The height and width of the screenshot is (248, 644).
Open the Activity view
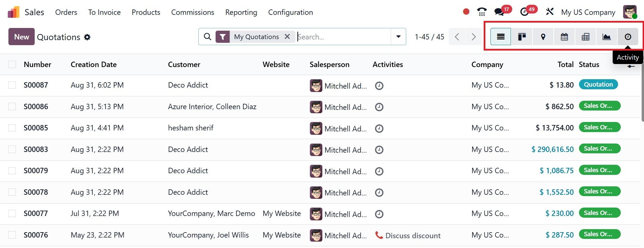pyautogui.click(x=628, y=37)
